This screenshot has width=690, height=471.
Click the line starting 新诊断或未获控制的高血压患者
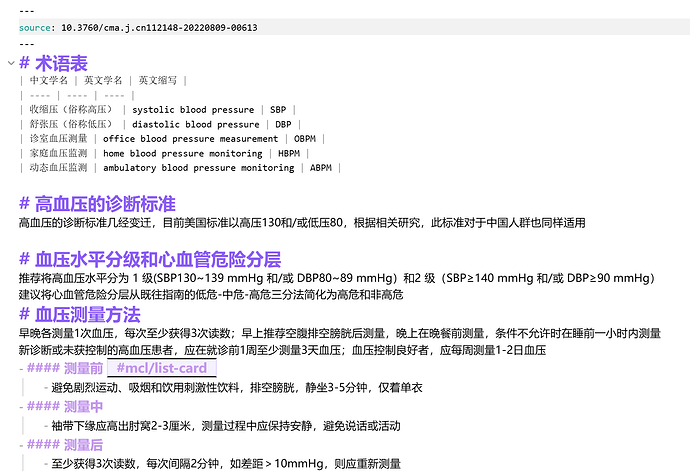tap(282, 350)
